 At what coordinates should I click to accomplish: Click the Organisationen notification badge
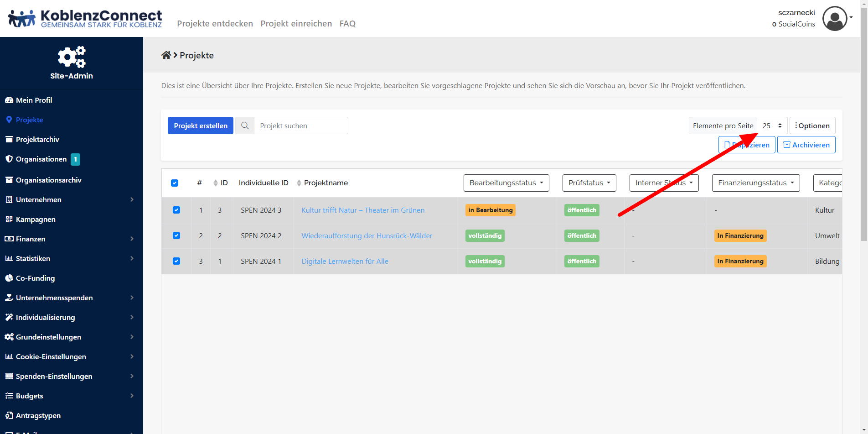point(75,159)
